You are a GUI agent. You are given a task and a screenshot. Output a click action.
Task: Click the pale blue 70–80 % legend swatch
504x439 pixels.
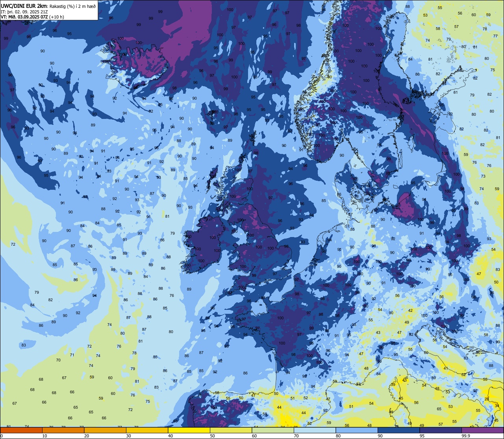click(x=315, y=430)
